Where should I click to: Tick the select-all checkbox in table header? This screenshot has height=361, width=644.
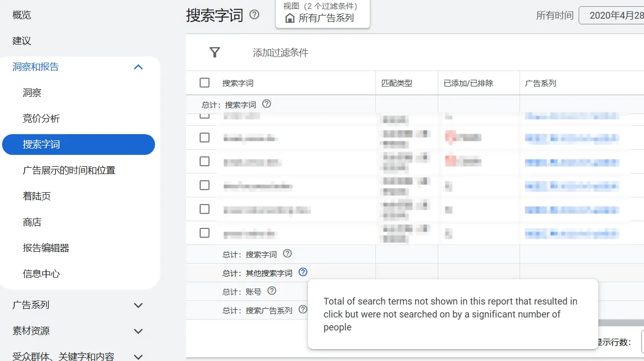205,83
